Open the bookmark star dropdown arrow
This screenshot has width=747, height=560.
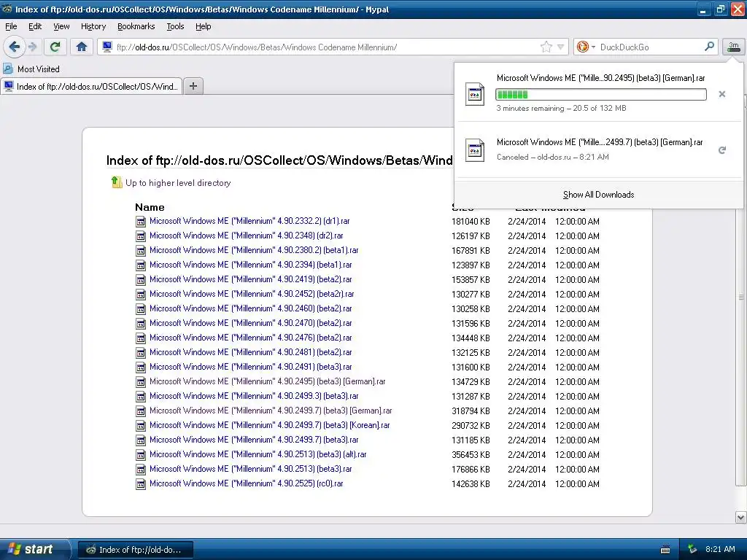point(561,47)
